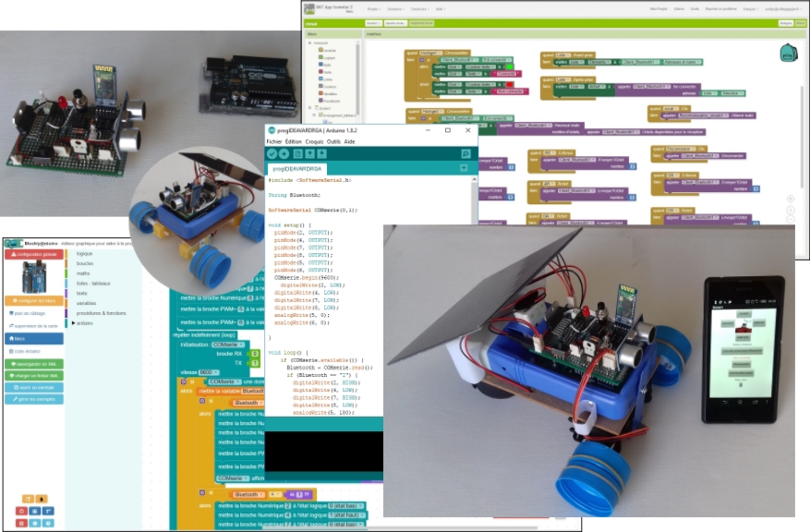810x532 pixels.
Task: Open the Connecte menu in App Inventor
Action: tap(394, 9)
